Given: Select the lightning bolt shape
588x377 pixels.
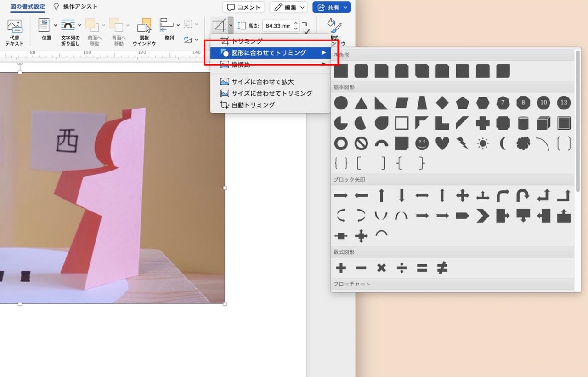Looking at the screenshot, I should tap(463, 143).
